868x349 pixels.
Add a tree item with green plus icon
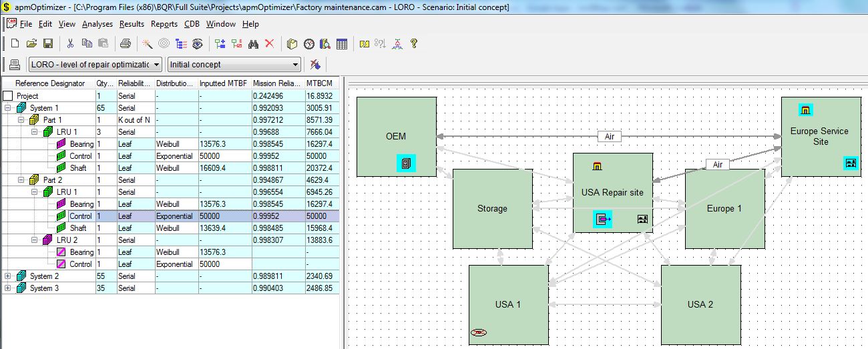[x=220, y=43]
